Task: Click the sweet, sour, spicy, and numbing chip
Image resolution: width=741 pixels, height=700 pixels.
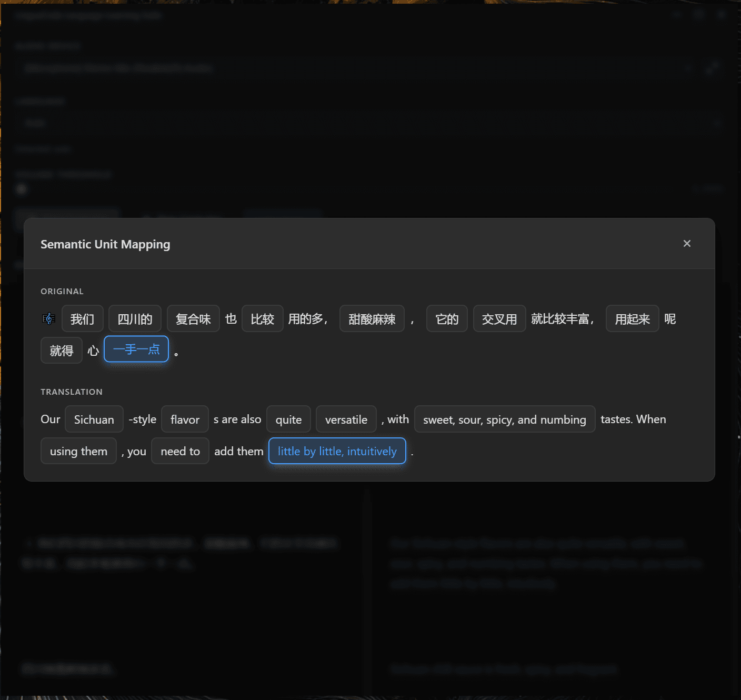Action: tap(505, 419)
